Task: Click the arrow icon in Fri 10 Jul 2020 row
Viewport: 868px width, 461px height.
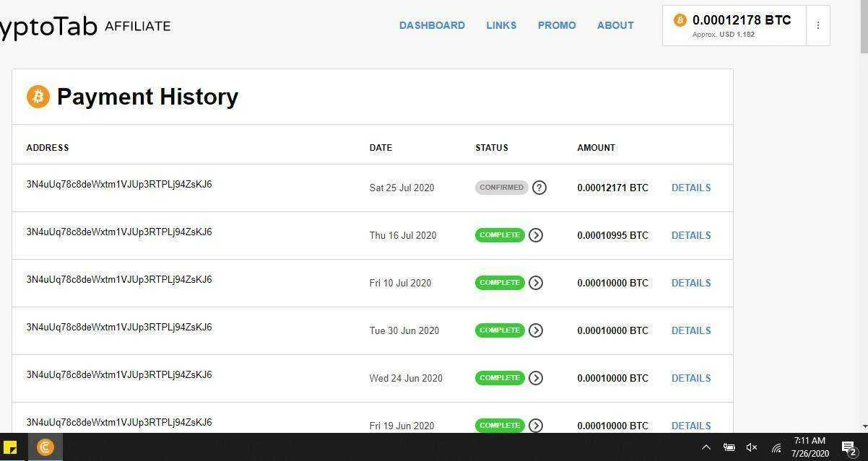Action: click(x=536, y=283)
